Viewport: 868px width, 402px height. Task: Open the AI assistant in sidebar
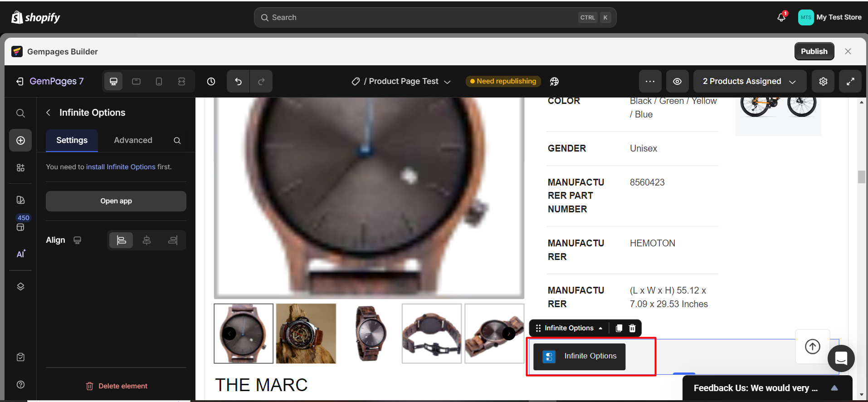tap(20, 254)
